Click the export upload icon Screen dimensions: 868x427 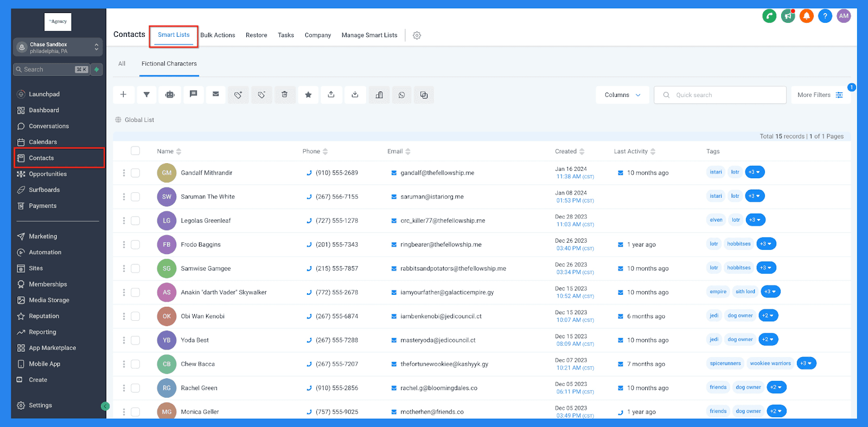click(x=331, y=95)
